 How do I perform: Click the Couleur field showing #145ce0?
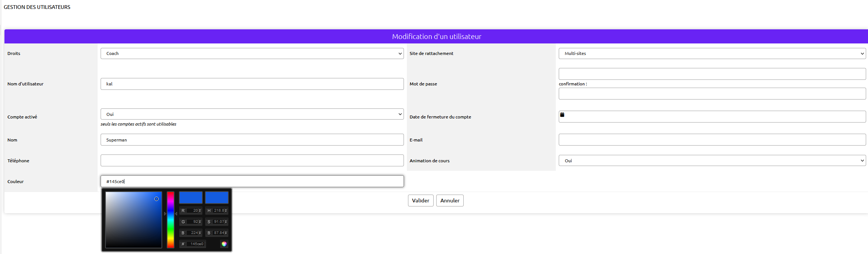click(x=252, y=181)
